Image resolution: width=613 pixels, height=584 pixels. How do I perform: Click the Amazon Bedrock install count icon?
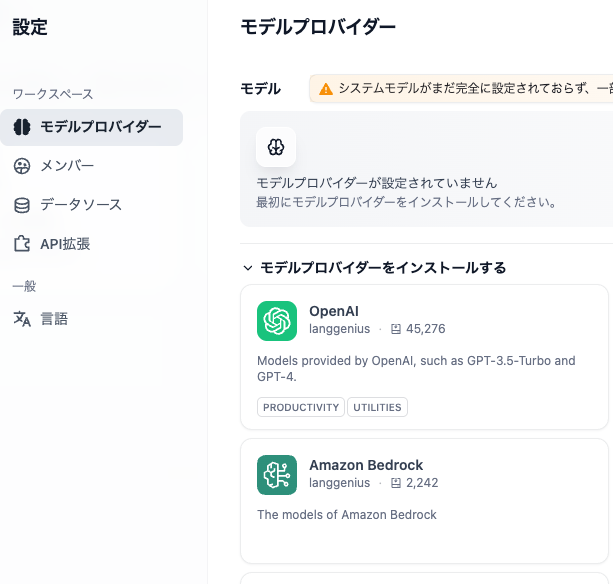[x=396, y=483]
